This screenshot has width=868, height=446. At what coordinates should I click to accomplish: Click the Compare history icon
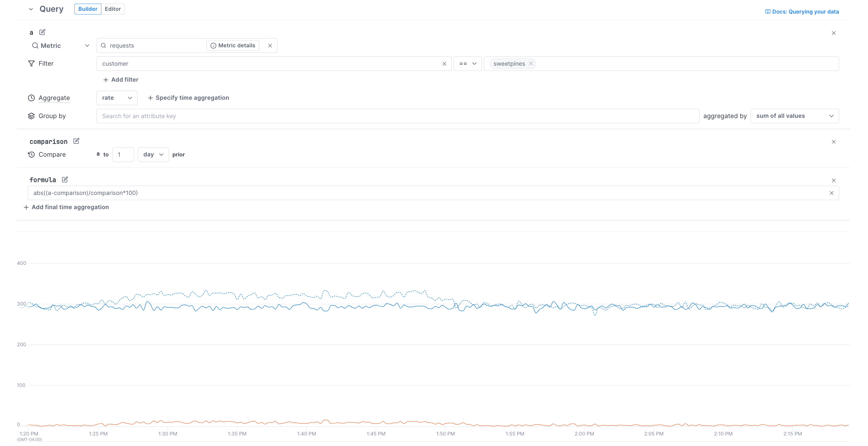pos(31,155)
